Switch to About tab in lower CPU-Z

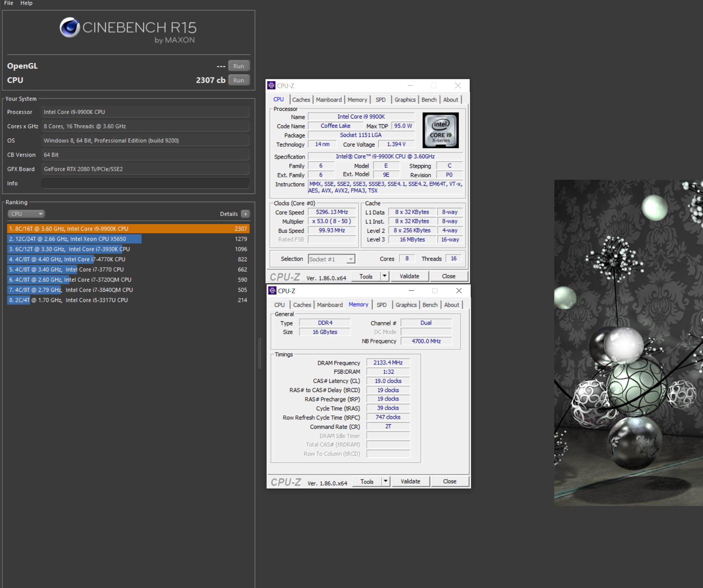452,305
